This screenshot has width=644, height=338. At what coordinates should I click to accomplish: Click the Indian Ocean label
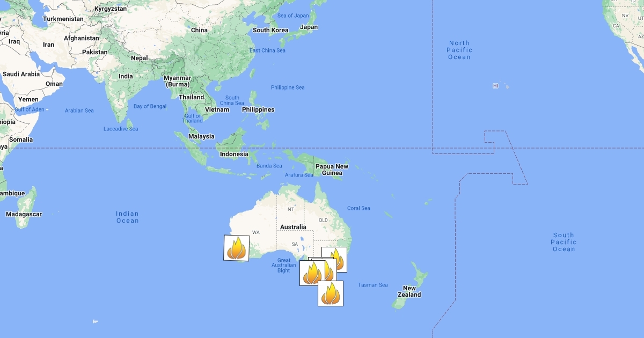(128, 217)
